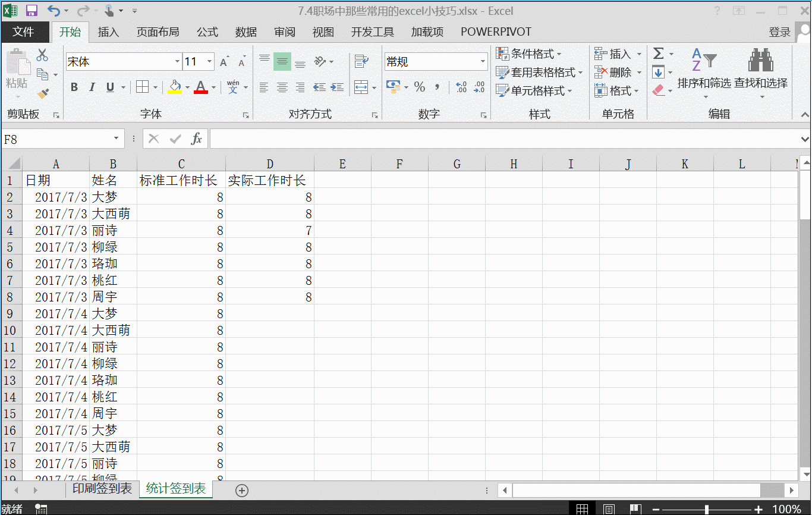
Task: Expand the formula bar
Action: (x=805, y=139)
